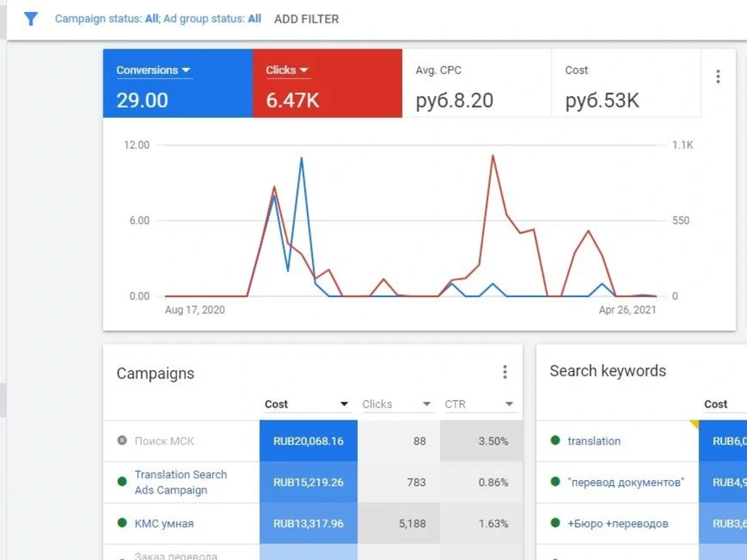The width and height of the screenshot is (747, 560).
Task: Click clicks value 5,188
Action: pyautogui.click(x=412, y=523)
